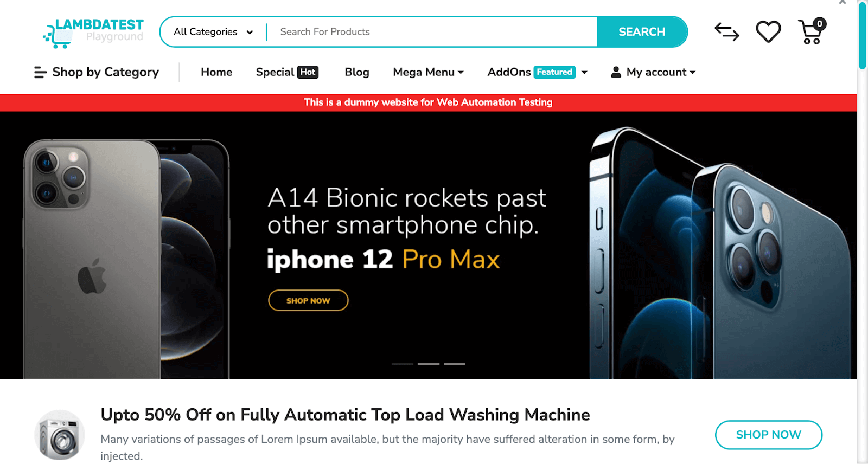
Task: Click the Search For Products field
Action: [x=433, y=32]
